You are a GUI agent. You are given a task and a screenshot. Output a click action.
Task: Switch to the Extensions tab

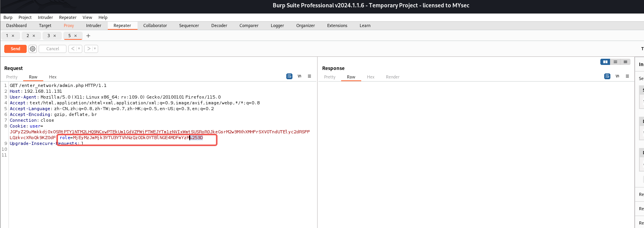point(337,26)
